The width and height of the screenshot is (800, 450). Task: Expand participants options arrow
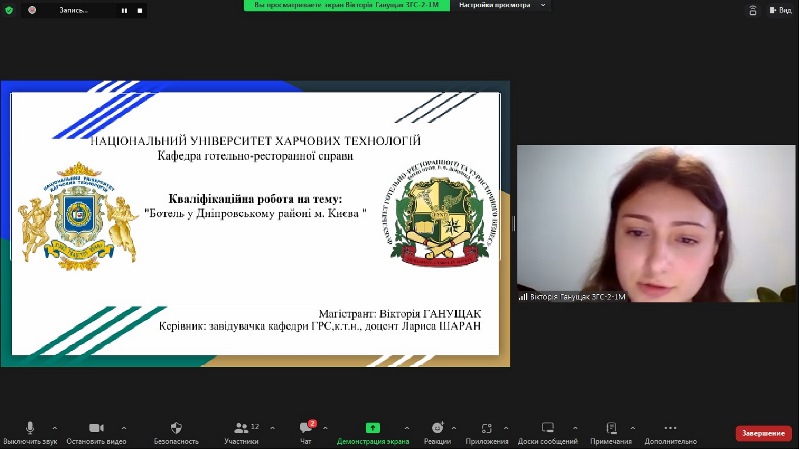click(x=272, y=428)
